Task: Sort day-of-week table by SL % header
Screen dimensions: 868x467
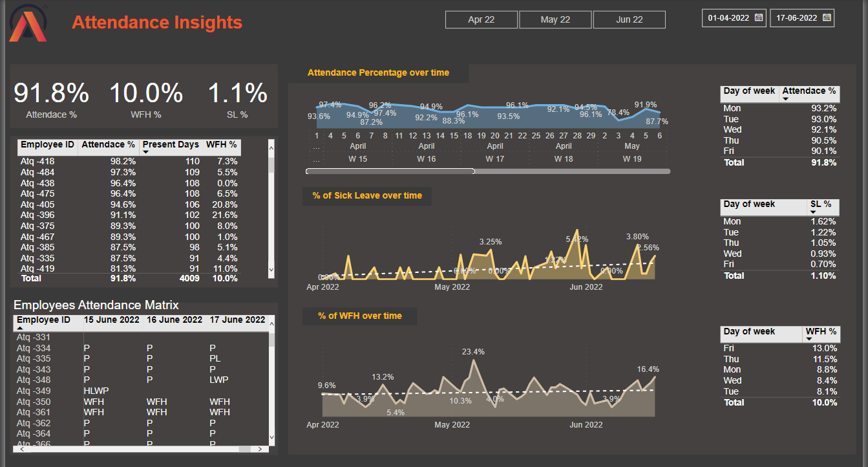Action: point(821,204)
